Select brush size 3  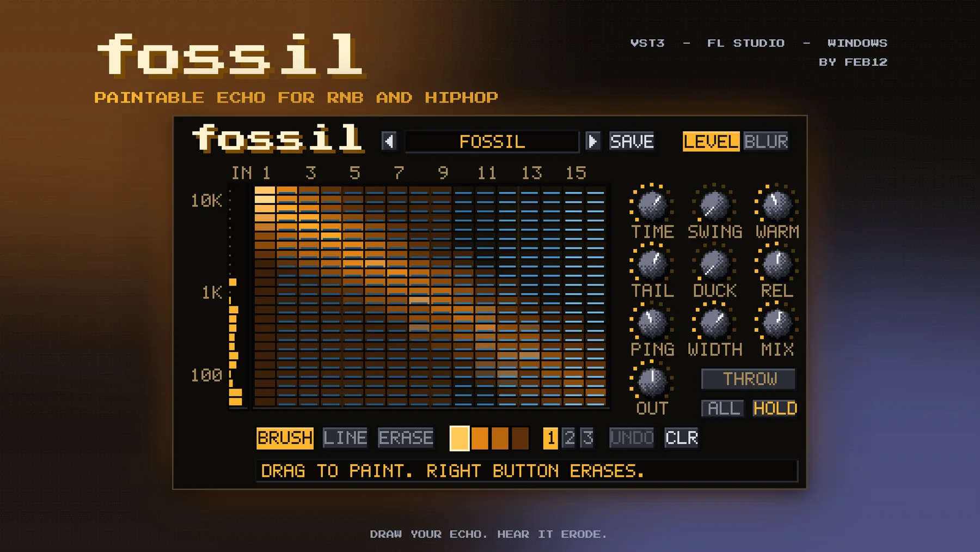(587, 438)
